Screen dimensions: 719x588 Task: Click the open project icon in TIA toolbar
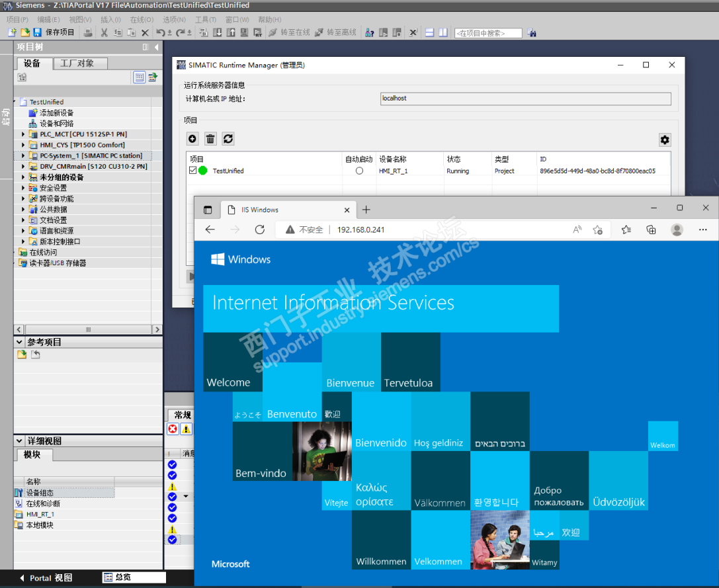[x=25, y=32]
